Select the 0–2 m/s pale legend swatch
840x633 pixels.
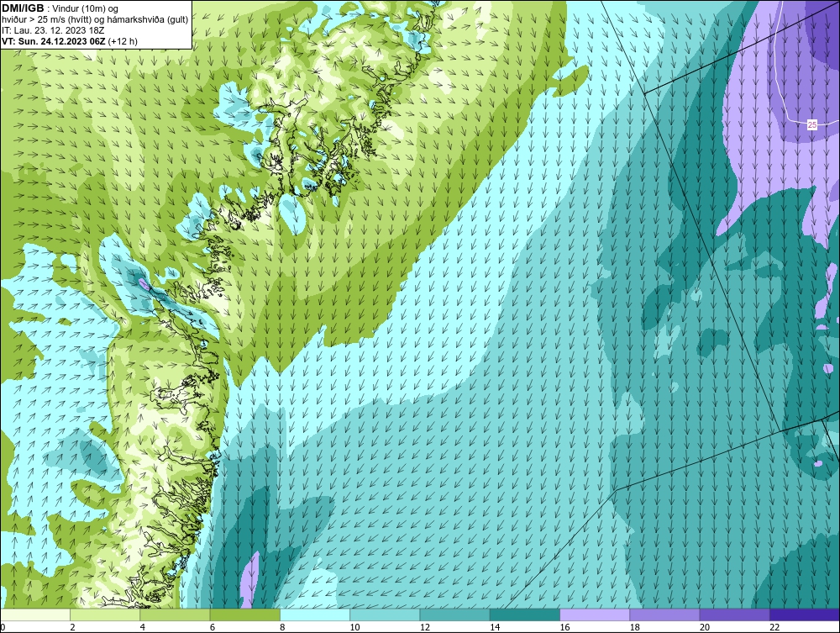coord(35,615)
